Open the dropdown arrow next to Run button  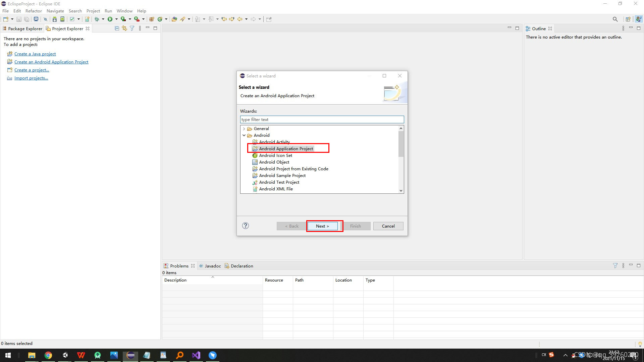point(116,19)
